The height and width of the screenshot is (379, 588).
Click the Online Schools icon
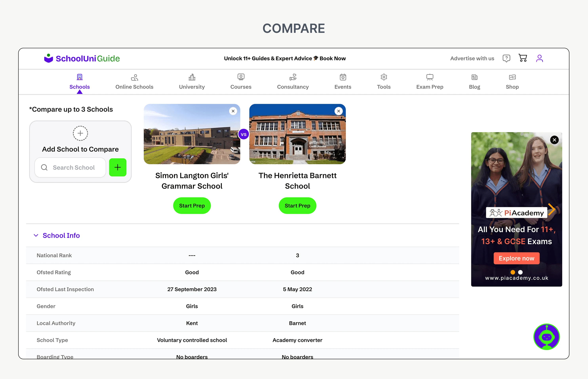[134, 77]
